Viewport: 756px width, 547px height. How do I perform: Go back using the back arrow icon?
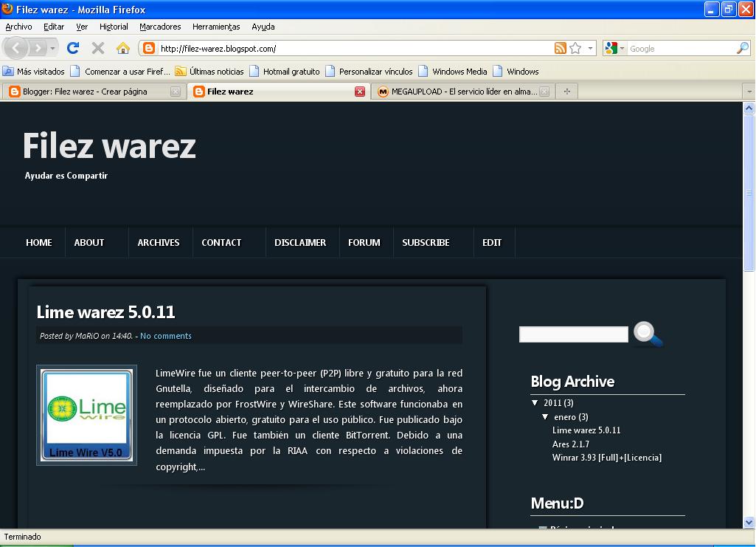[15, 47]
